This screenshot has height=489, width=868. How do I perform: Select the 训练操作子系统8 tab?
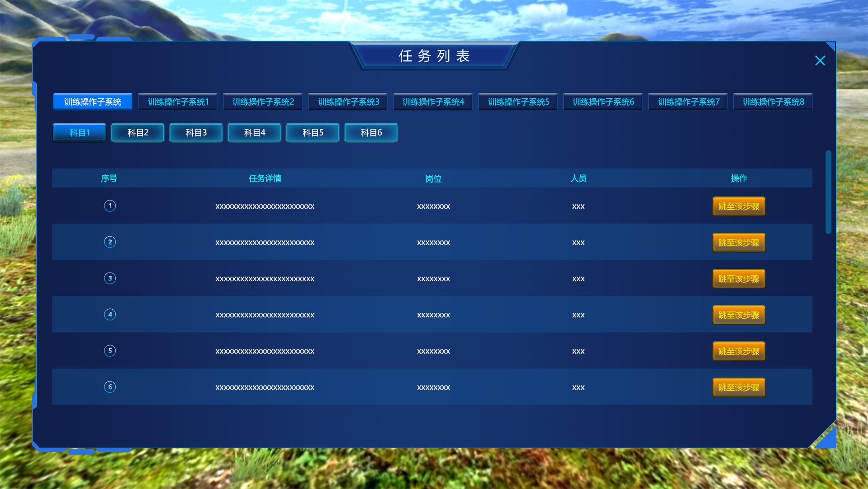773,102
